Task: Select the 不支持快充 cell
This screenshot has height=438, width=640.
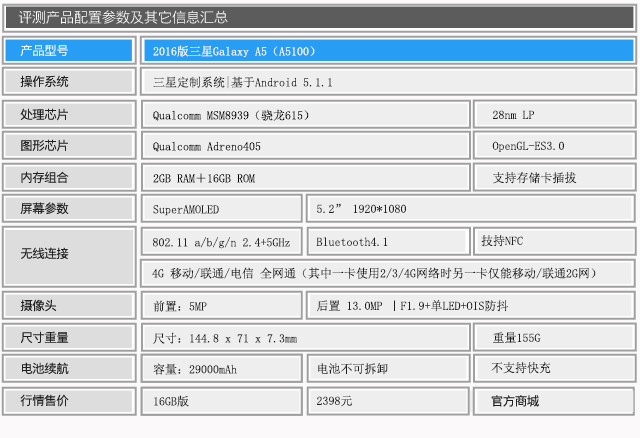Action: pyautogui.click(x=553, y=369)
